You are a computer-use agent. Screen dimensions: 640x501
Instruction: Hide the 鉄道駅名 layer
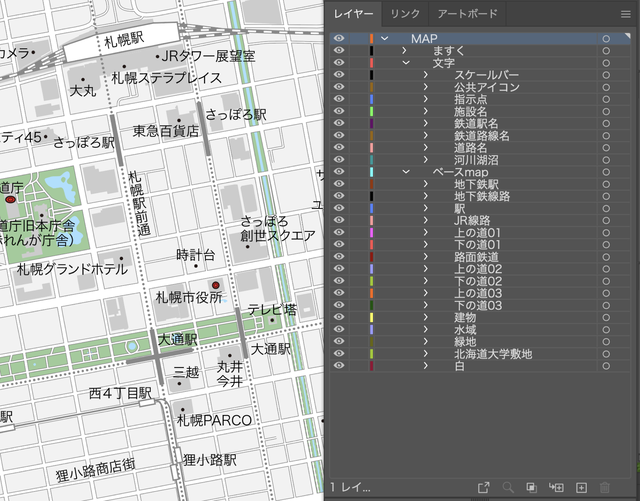click(x=338, y=123)
